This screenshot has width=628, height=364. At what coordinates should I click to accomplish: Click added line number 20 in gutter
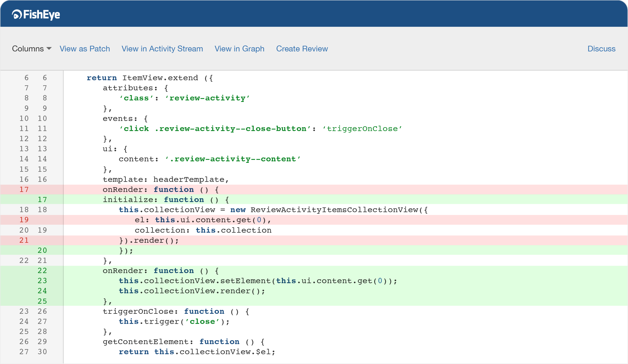point(42,250)
